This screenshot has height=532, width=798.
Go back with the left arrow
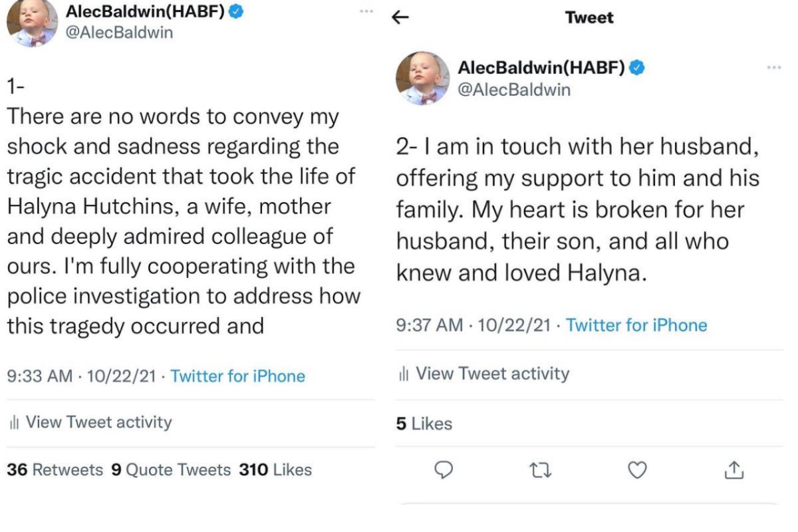[x=400, y=18]
